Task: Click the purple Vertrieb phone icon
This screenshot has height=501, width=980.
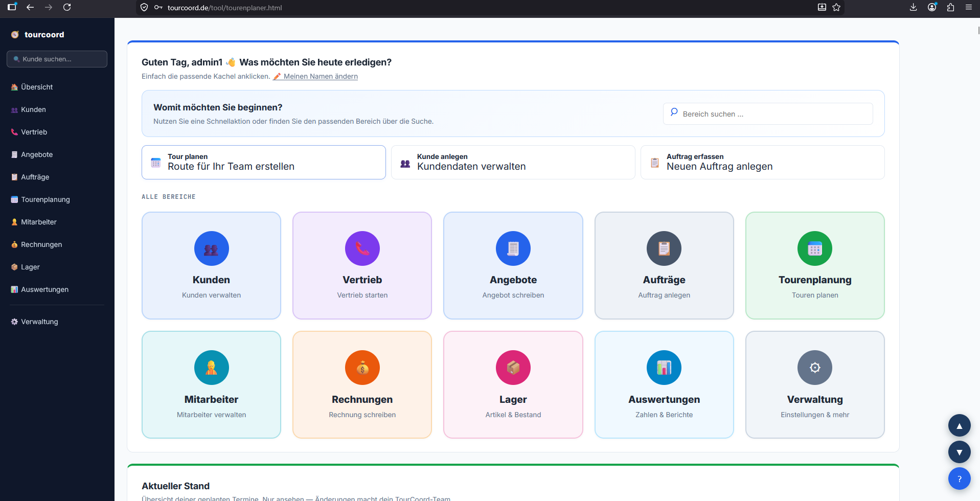Action: [x=362, y=248]
